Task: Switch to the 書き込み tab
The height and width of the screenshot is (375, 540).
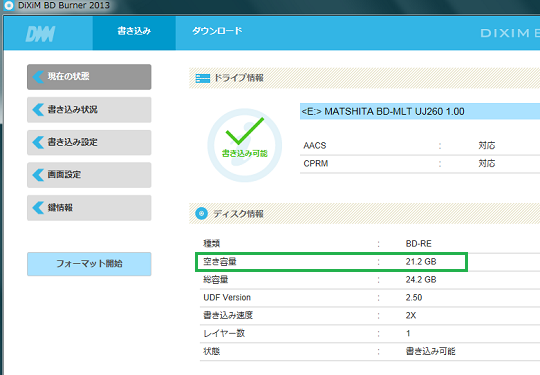Action: 134,33
